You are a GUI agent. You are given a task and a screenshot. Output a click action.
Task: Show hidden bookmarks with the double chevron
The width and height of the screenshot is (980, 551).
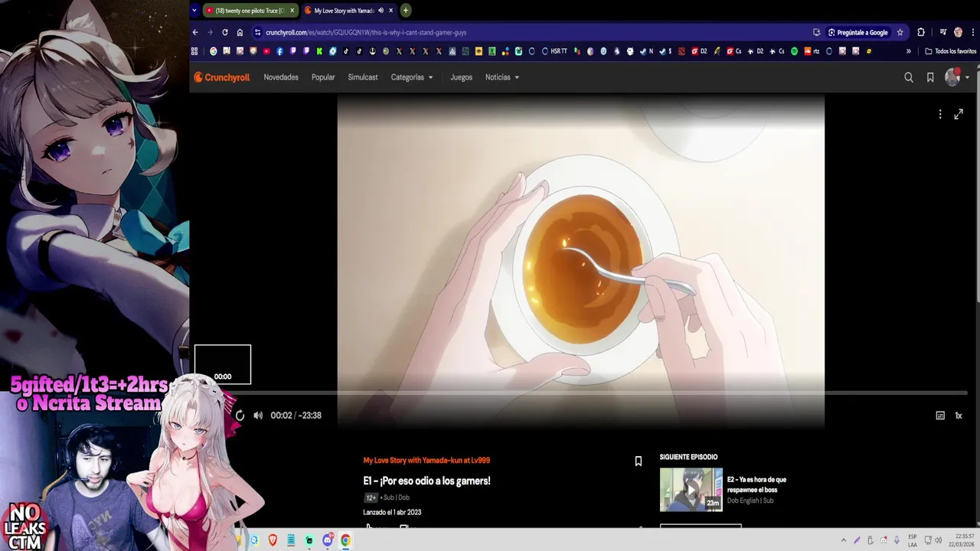pyautogui.click(x=909, y=51)
